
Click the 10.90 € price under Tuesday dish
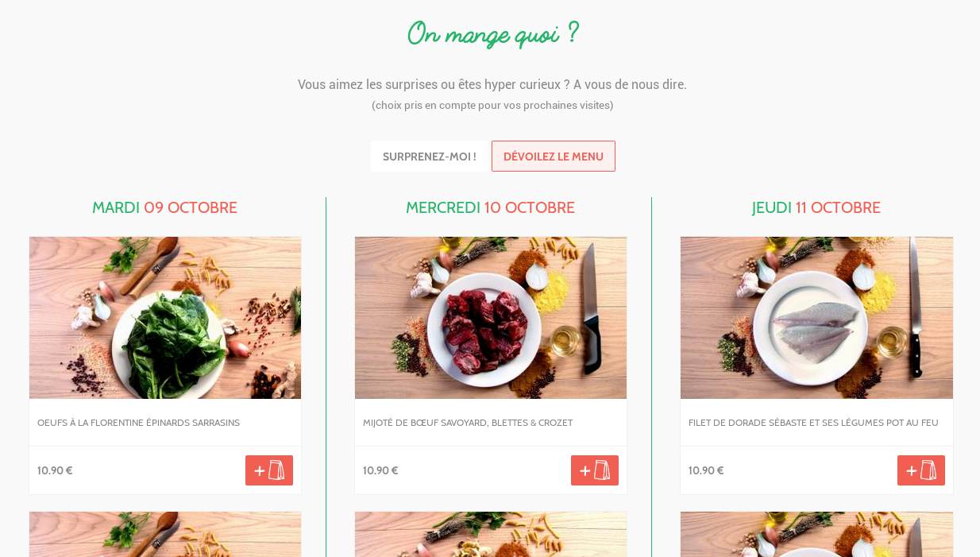[55, 470]
